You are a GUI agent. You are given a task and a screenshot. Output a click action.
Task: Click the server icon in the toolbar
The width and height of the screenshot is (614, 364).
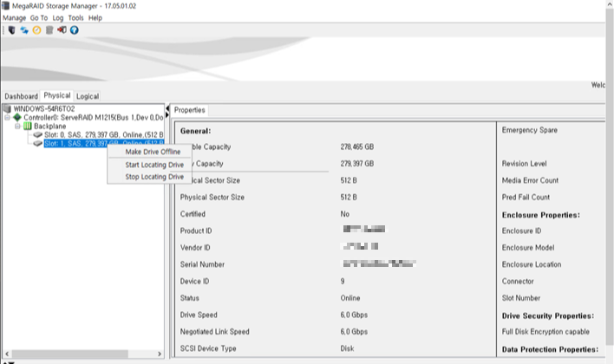point(12,30)
